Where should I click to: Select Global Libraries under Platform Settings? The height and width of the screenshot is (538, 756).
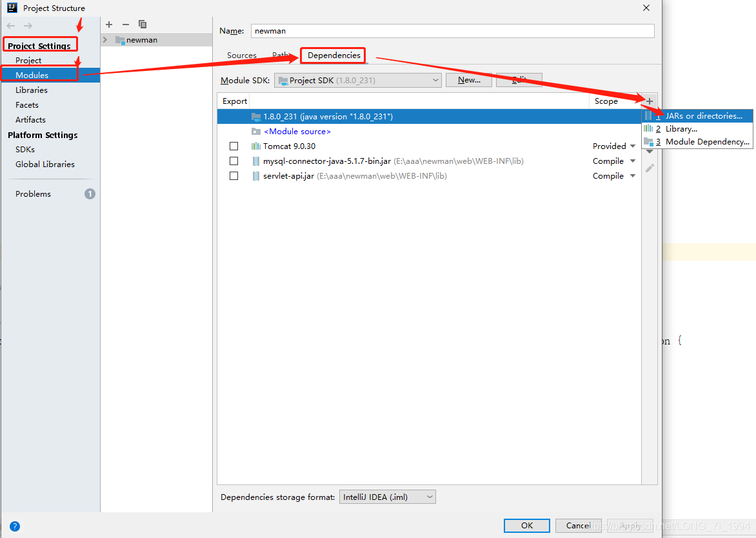click(x=45, y=164)
